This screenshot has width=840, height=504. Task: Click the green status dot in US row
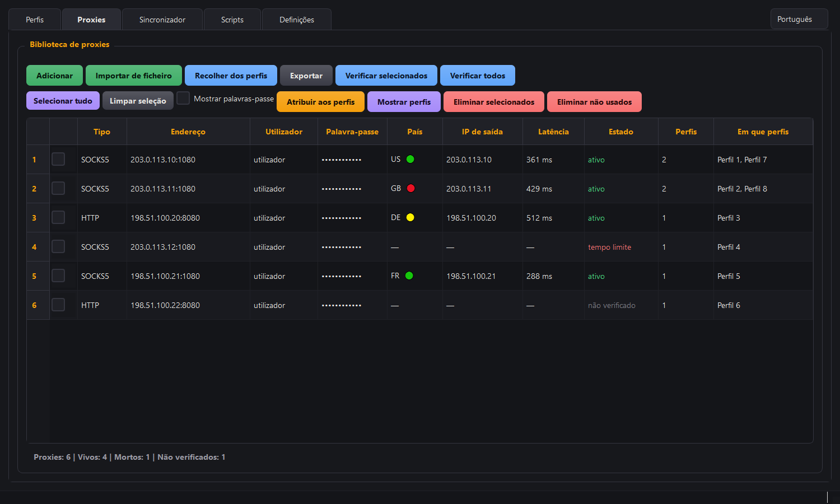(x=410, y=159)
